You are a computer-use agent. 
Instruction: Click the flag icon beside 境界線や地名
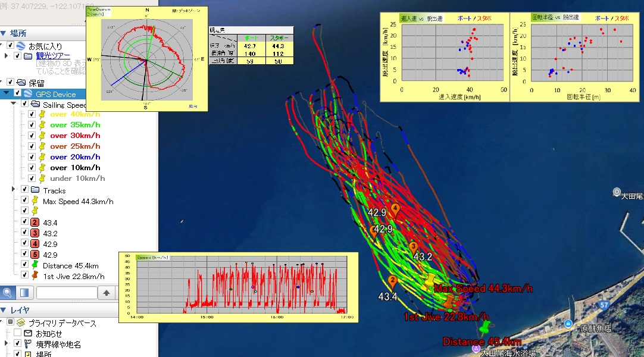click(x=28, y=344)
